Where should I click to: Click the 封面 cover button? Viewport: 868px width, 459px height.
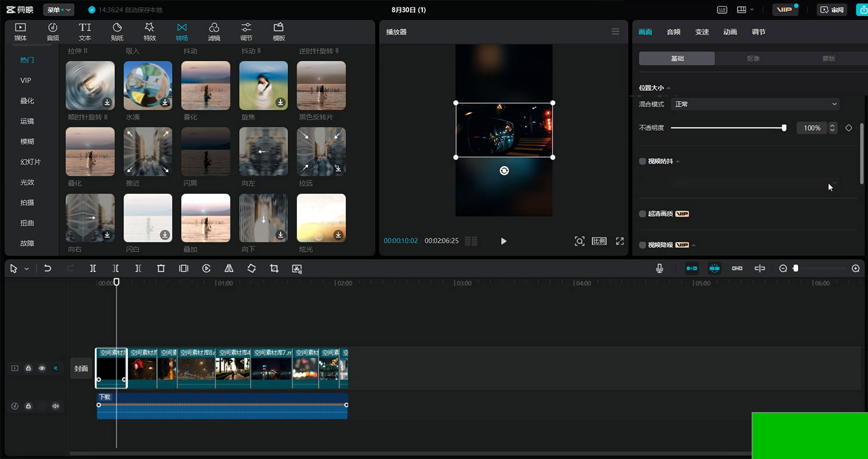(x=81, y=368)
